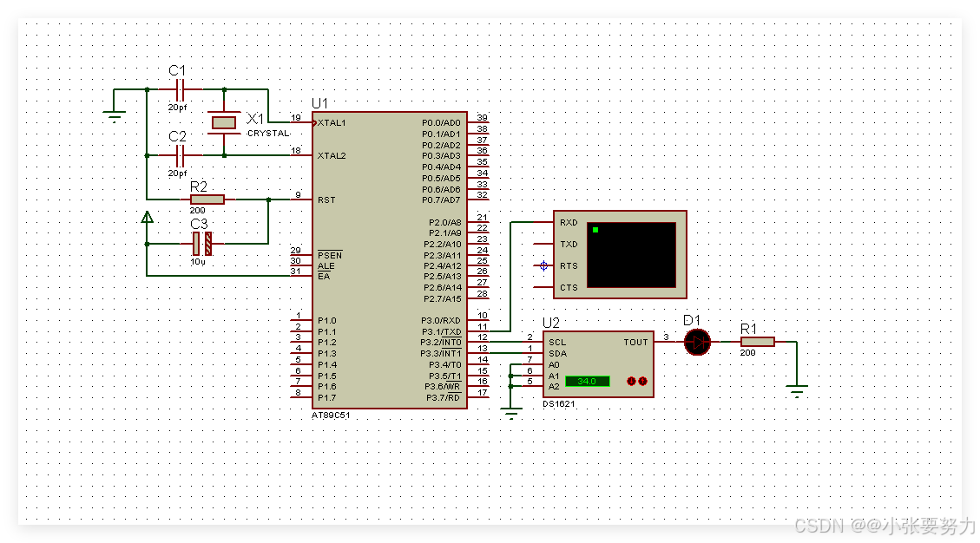This screenshot has width=980, height=543.
Task: Click the EA pin label
Action: click(323, 276)
